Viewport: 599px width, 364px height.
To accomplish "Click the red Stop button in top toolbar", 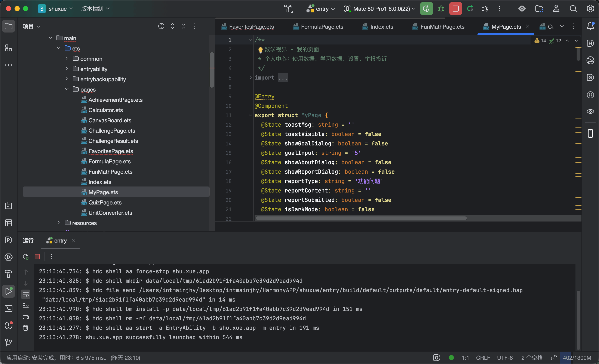I will 455,9.
